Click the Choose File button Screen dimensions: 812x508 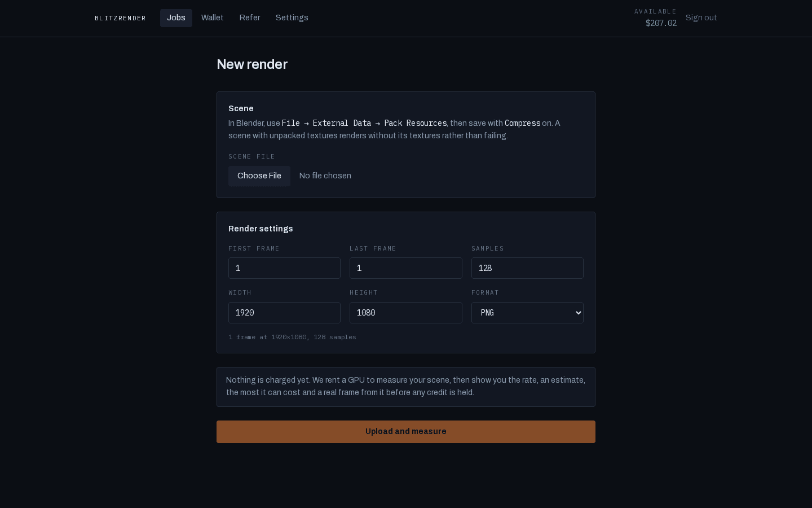coord(259,176)
